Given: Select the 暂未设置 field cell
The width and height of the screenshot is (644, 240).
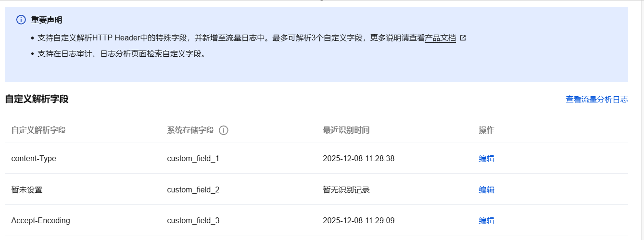Looking at the screenshot, I should [27, 190].
